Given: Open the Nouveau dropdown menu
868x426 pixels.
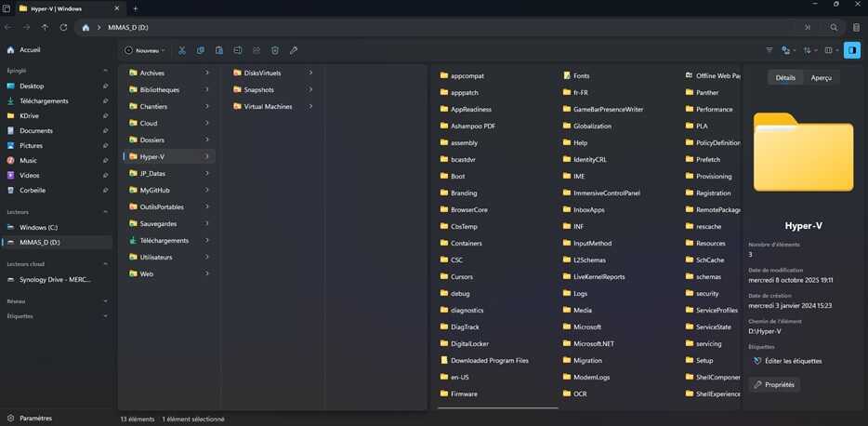Looking at the screenshot, I should 144,50.
